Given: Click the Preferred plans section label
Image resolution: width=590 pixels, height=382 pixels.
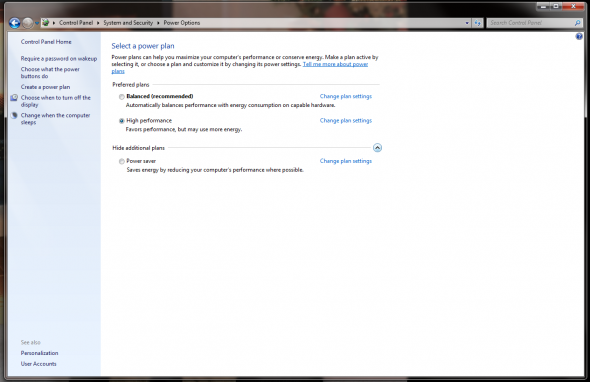Looking at the screenshot, I should pos(131,85).
